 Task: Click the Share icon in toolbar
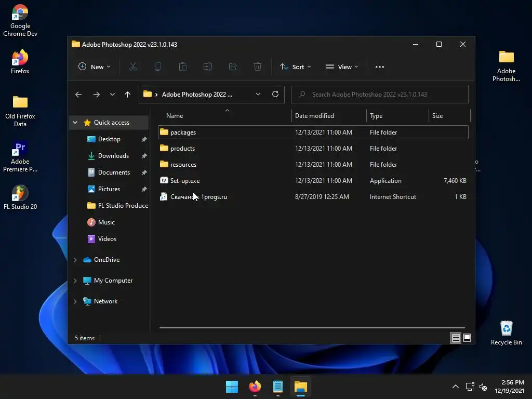[x=233, y=67]
